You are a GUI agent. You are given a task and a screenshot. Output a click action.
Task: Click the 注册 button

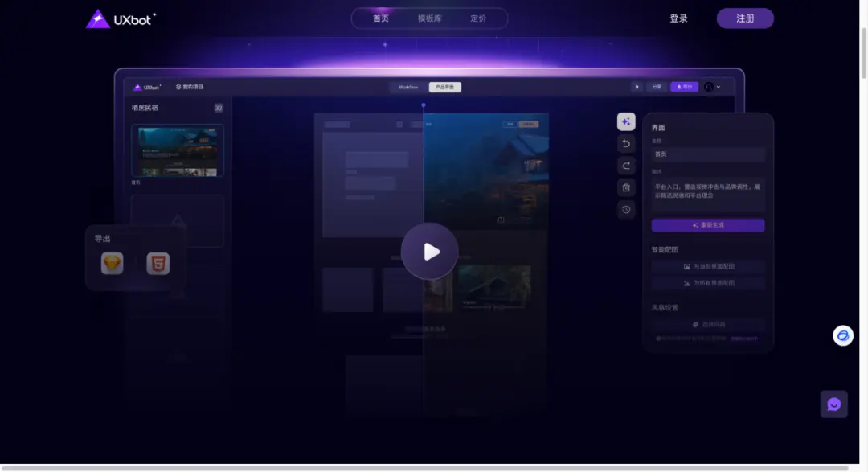tap(745, 18)
